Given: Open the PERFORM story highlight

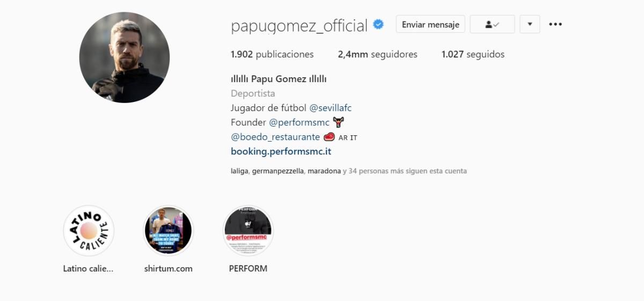Looking at the screenshot, I should point(248,231).
